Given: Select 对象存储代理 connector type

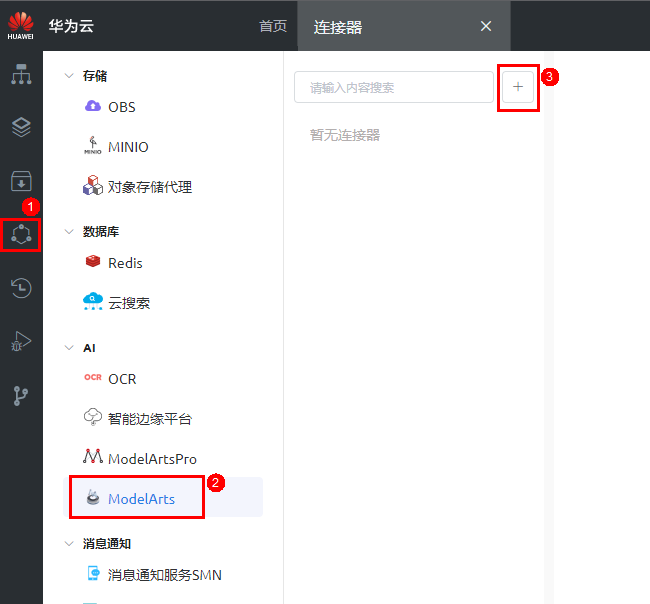Looking at the screenshot, I should pyautogui.click(x=150, y=187).
